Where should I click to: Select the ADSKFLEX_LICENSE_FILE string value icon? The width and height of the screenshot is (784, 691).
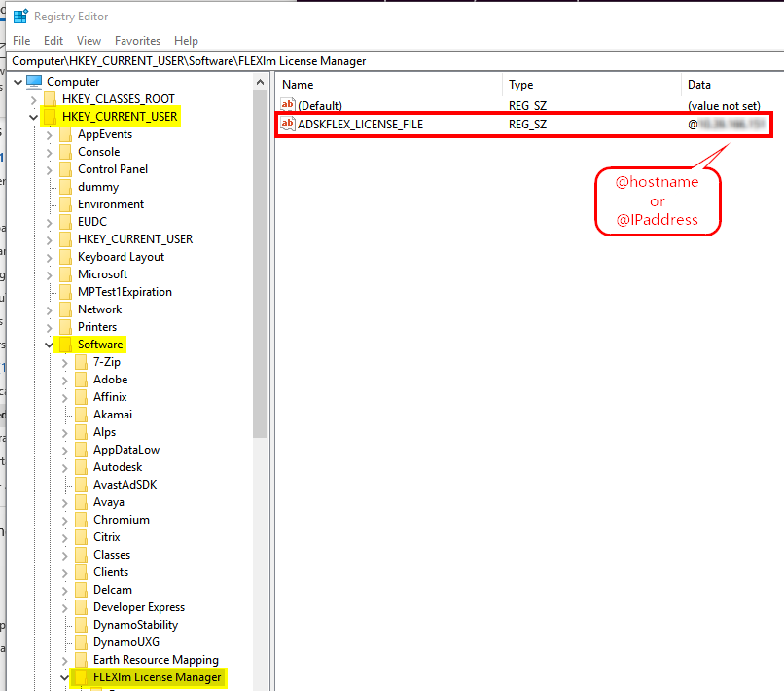(287, 124)
